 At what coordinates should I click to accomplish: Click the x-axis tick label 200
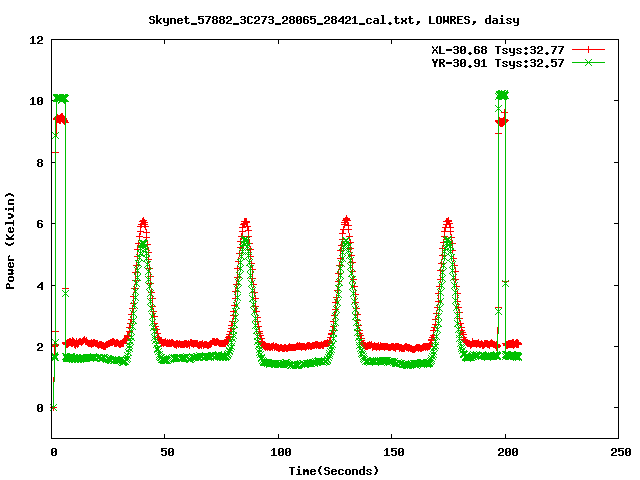coord(507,452)
